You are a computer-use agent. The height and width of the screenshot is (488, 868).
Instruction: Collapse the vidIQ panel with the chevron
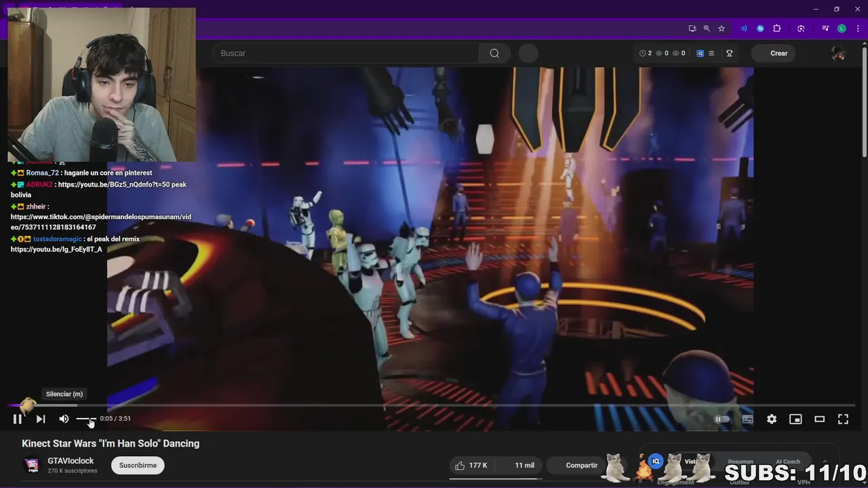coord(825,462)
